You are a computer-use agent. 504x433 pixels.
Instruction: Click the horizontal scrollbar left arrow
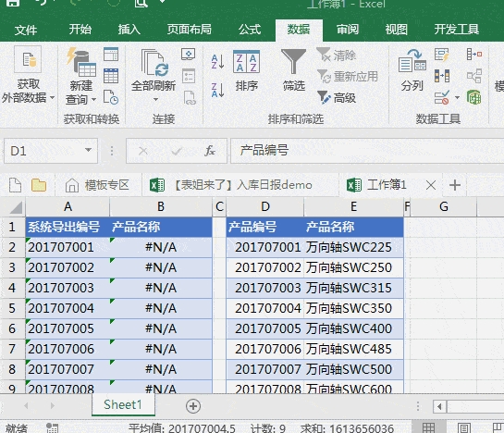point(439,406)
